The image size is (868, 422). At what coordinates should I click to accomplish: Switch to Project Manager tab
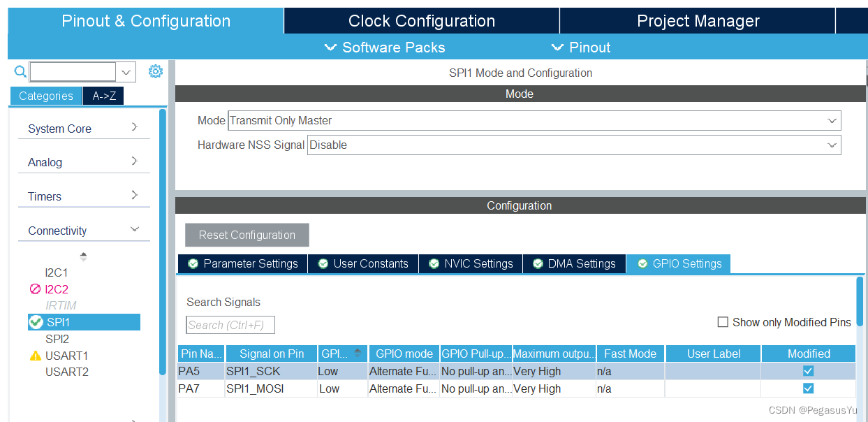698,21
